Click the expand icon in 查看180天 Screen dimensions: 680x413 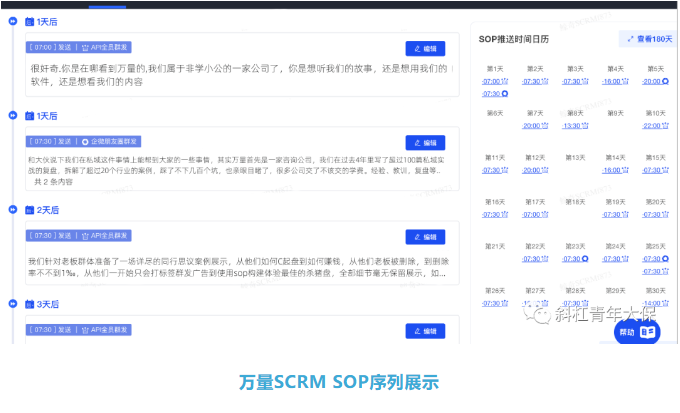(630, 39)
